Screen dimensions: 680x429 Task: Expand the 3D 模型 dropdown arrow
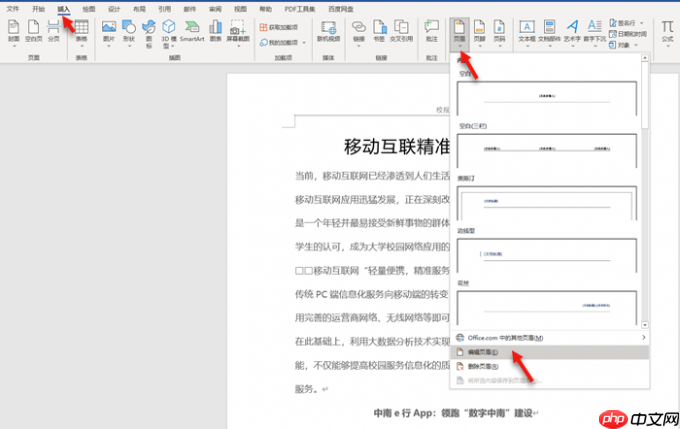[173, 46]
